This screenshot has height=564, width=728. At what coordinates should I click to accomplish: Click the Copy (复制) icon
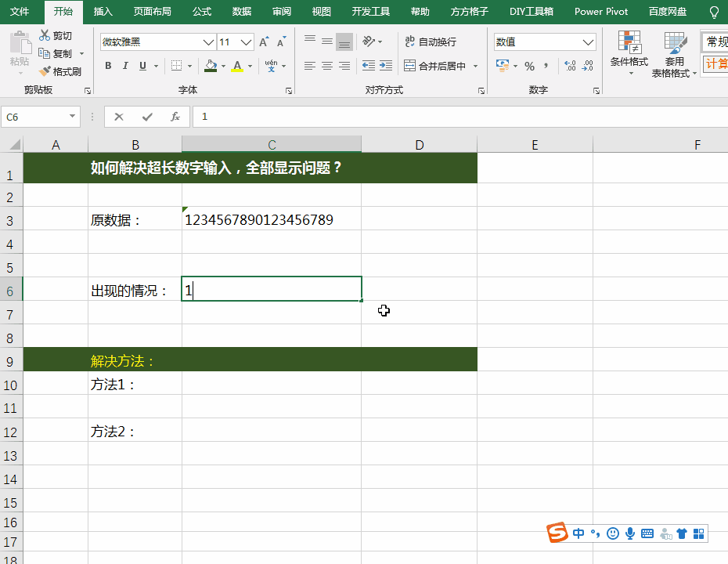[44, 53]
